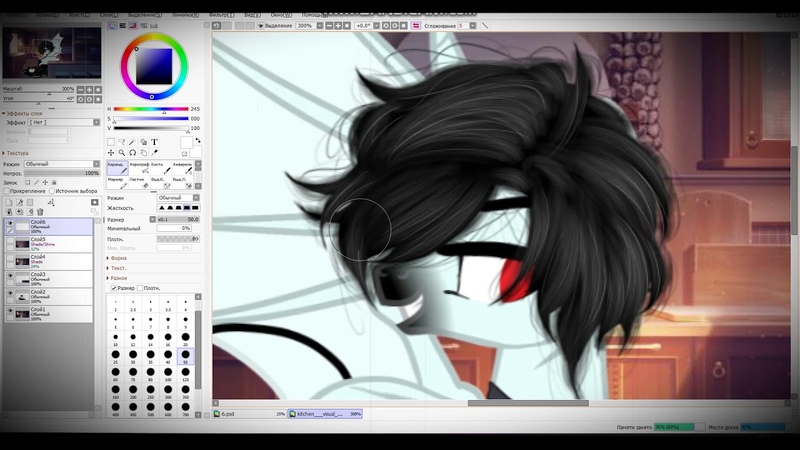Expand the Разное brush section
Image resolution: width=800 pixels, height=450 pixels.
[117, 278]
